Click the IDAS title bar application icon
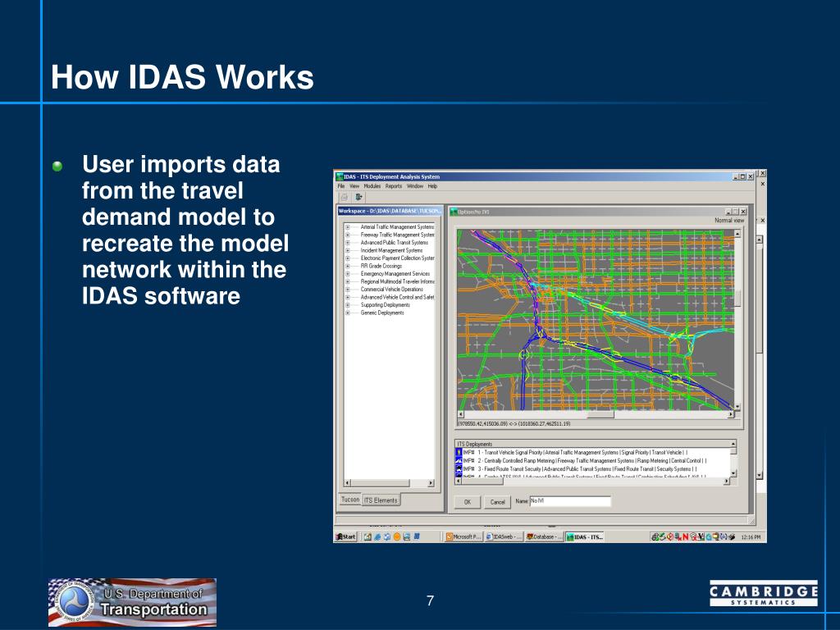The width and height of the screenshot is (840, 630). point(340,177)
